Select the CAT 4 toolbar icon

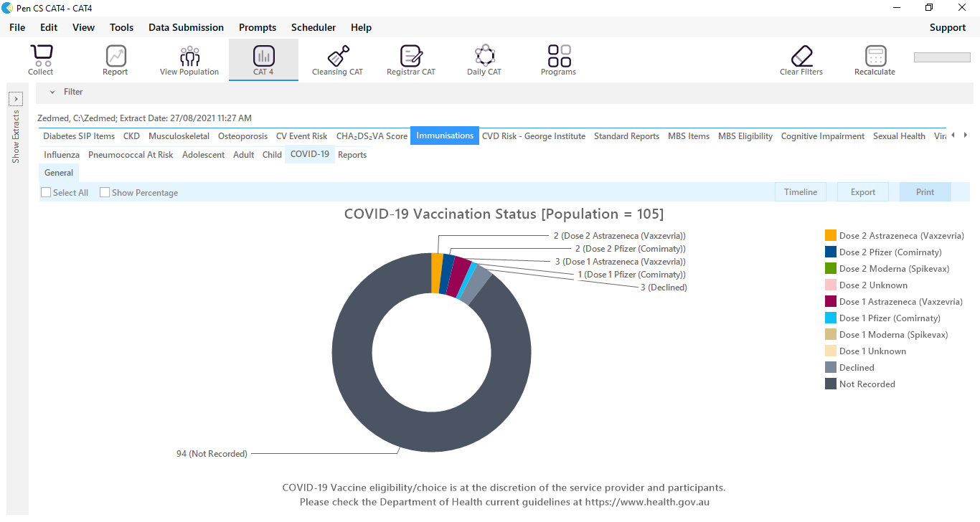(263, 60)
